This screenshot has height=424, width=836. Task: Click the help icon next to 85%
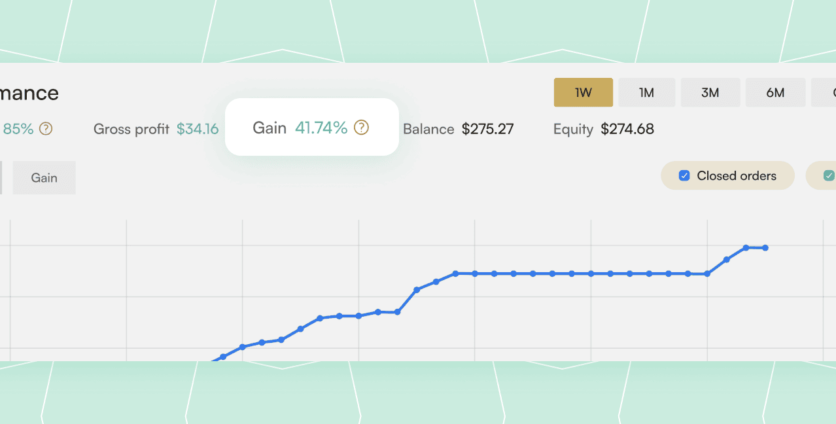[x=45, y=129]
